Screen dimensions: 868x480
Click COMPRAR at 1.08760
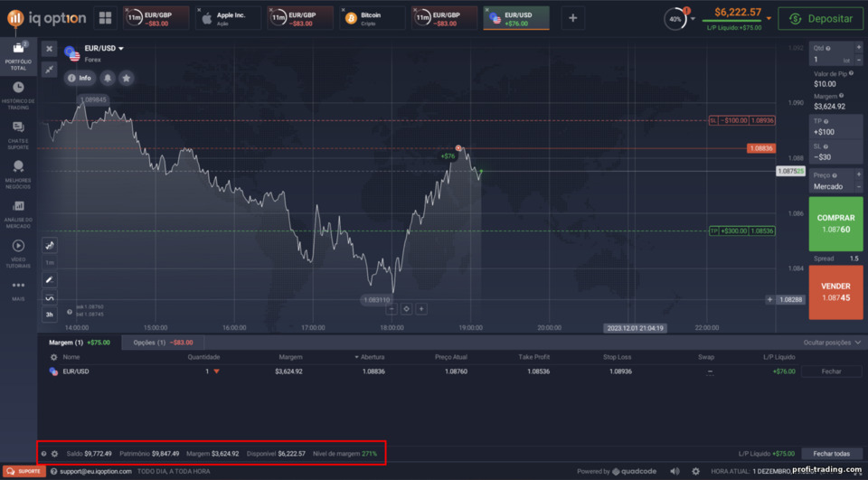835,223
